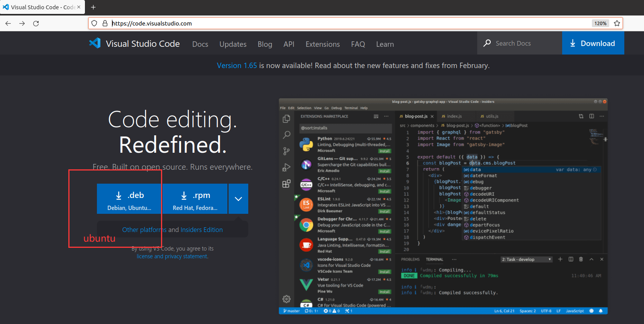This screenshot has height=324, width=644.
Task: Open the Blog navigation item
Action: point(265,44)
